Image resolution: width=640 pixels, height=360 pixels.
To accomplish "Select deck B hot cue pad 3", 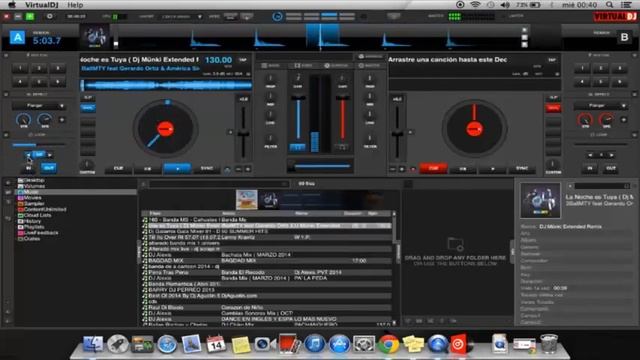I will tap(620, 68).
